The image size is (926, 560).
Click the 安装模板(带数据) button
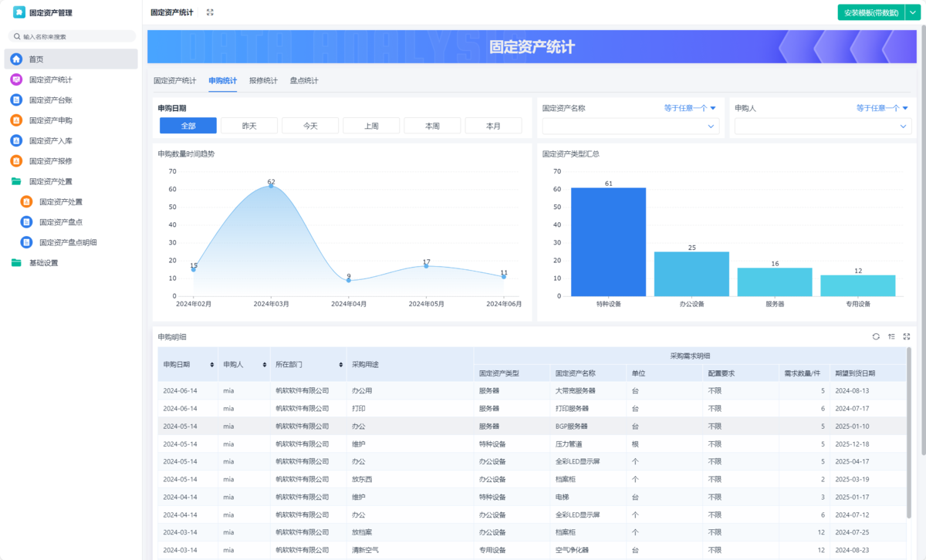tap(871, 12)
